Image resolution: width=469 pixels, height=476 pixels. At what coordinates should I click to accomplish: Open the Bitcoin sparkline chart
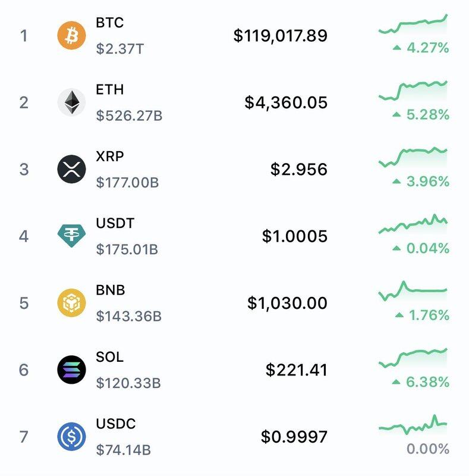413,24
